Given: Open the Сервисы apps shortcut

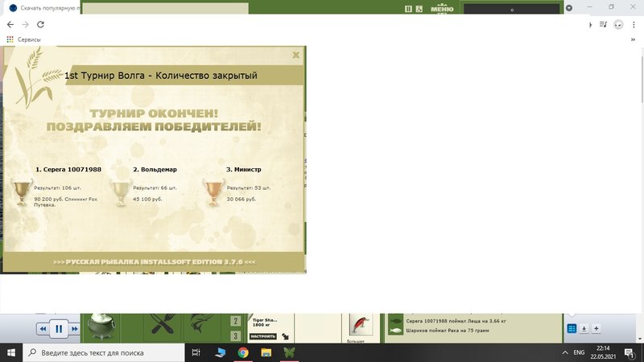Looking at the screenshot, I should (x=23, y=39).
